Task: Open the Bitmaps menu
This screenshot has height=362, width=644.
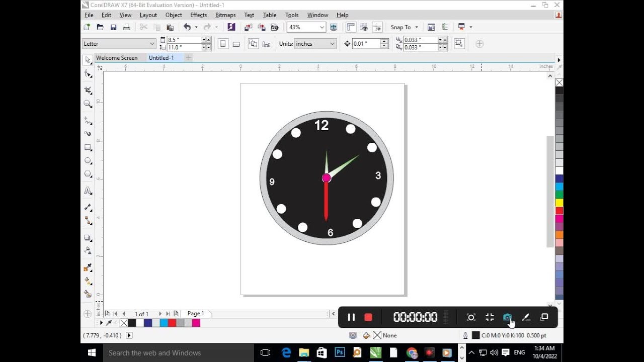Action: pyautogui.click(x=225, y=15)
